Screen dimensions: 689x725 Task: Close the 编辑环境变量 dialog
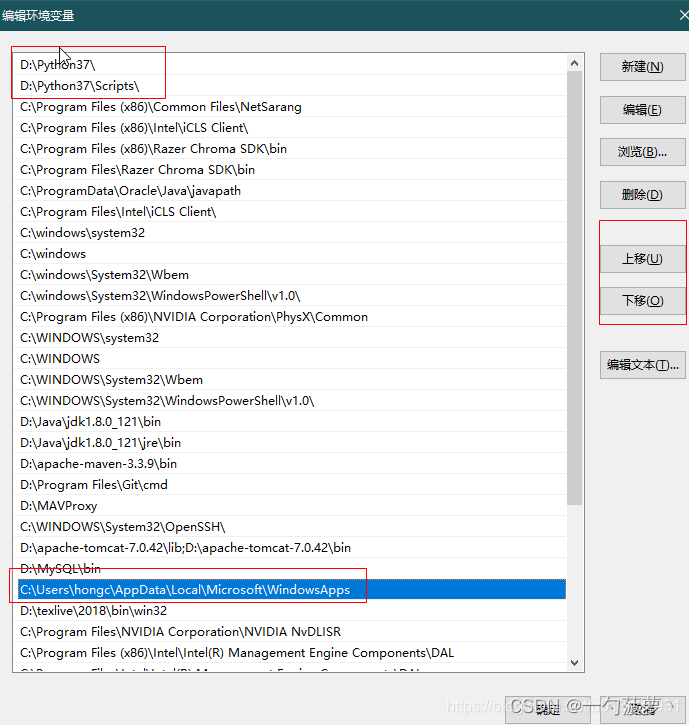pos(683,15)
